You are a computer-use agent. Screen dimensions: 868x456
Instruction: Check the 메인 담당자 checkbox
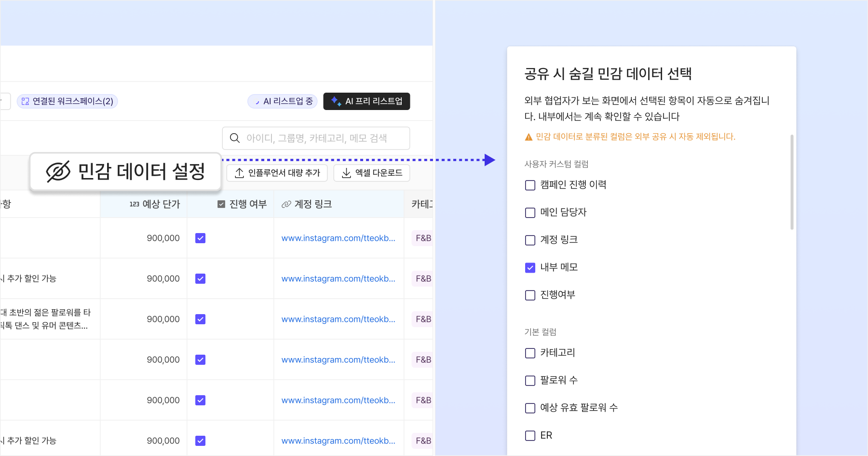click(530, 213)
